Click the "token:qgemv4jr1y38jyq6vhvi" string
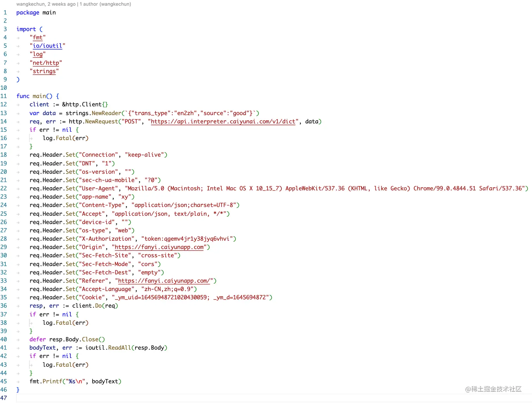The image size is (532, 403). click(187, 239)
